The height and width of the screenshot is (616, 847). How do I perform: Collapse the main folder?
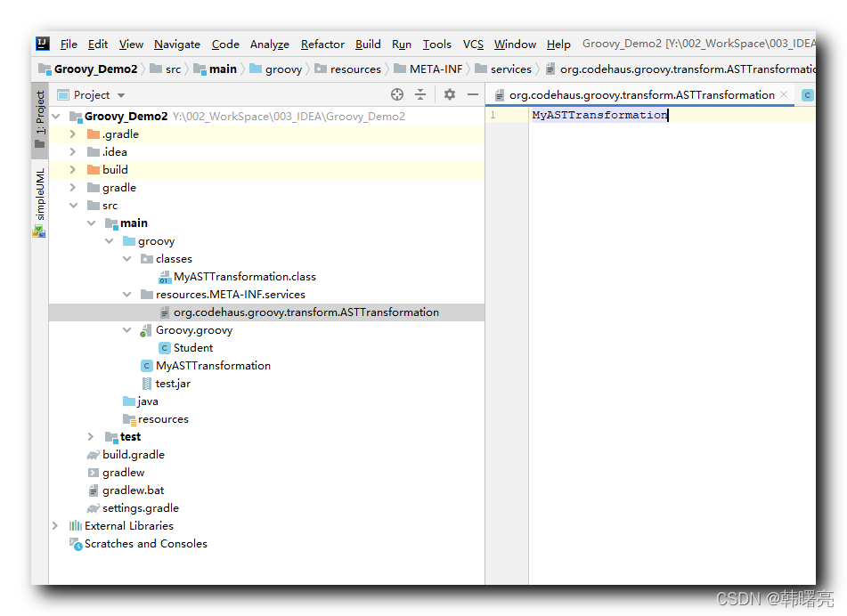coord(91,223)
